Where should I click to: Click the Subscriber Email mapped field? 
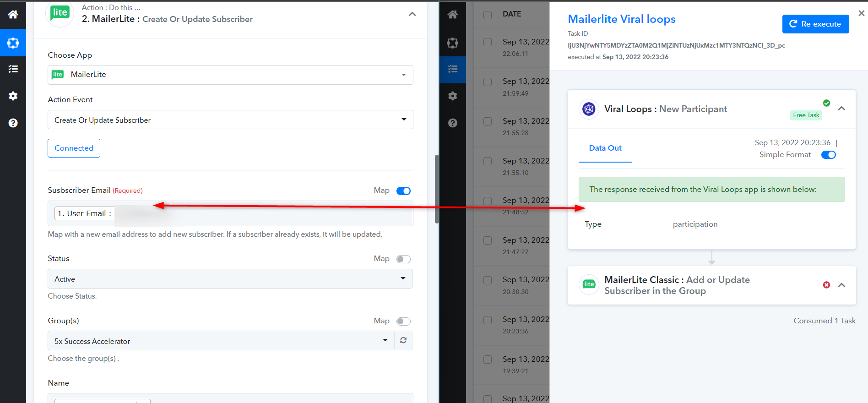click(x=230, y=213)
